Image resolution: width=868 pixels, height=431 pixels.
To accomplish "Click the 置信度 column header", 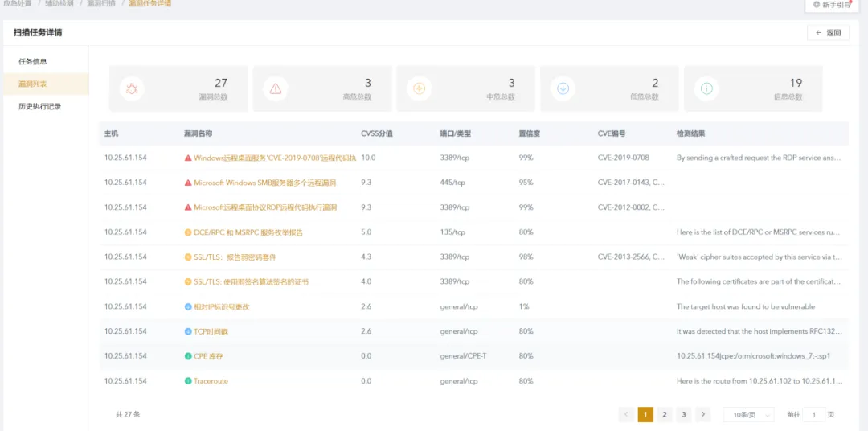I will [x=529, y=133].
